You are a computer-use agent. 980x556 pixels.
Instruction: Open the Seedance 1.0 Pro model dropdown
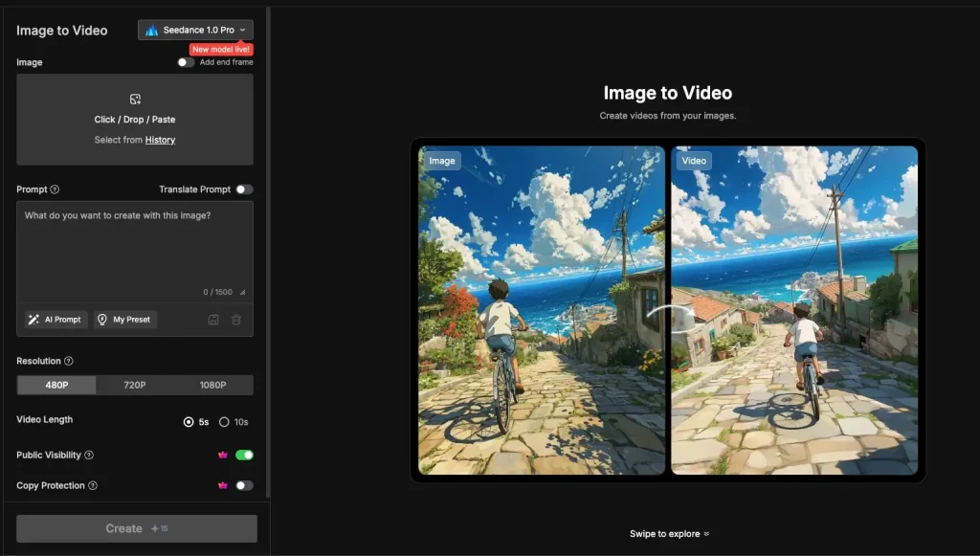tap(195, 30)
